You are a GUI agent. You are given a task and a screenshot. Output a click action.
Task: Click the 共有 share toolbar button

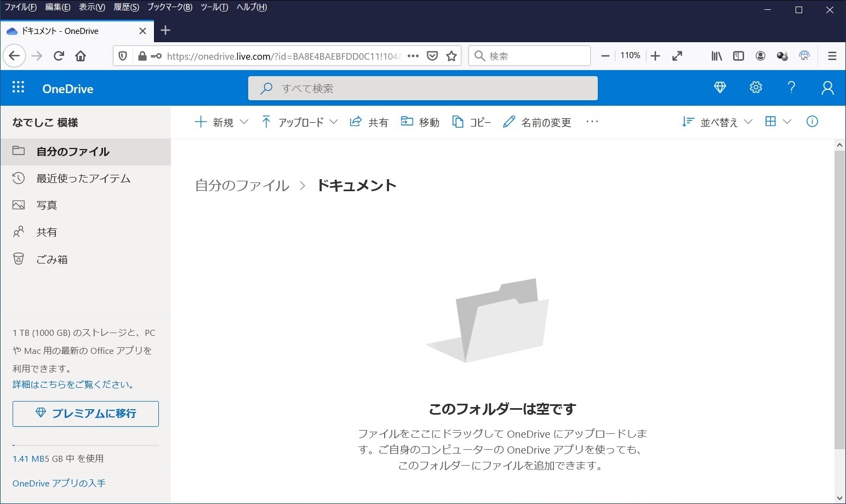(x=369, y=122)
